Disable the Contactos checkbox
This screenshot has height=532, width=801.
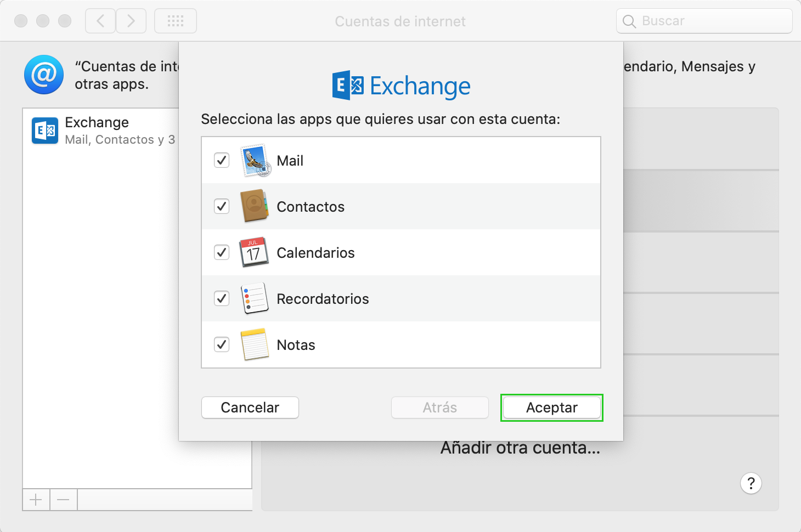click(222, 206)
